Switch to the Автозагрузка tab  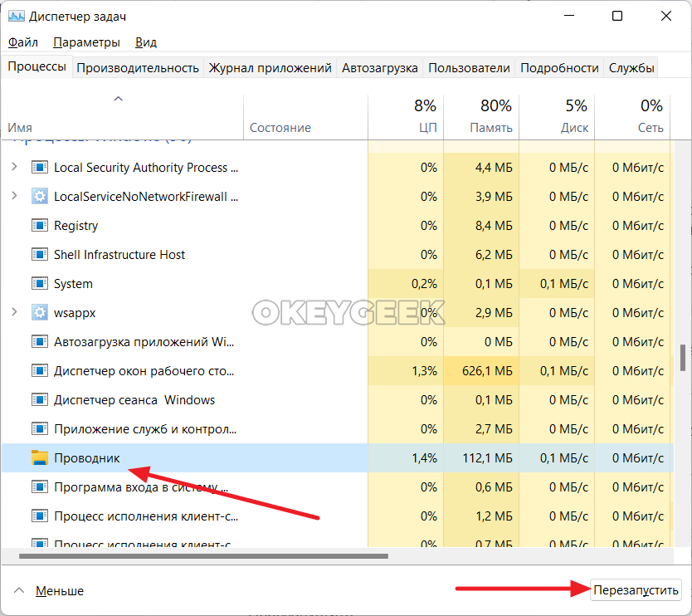[379, 68]
